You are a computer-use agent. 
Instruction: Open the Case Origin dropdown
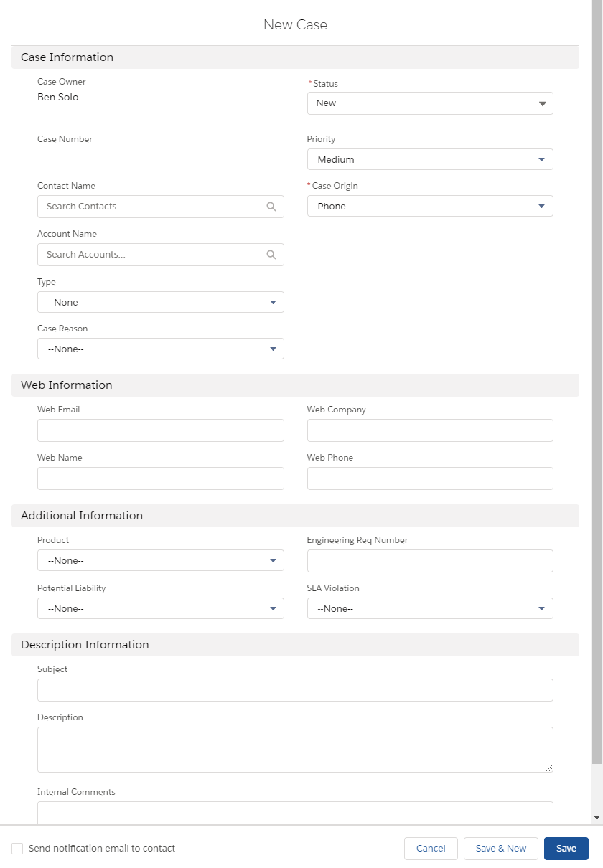(x=430, y=207)
